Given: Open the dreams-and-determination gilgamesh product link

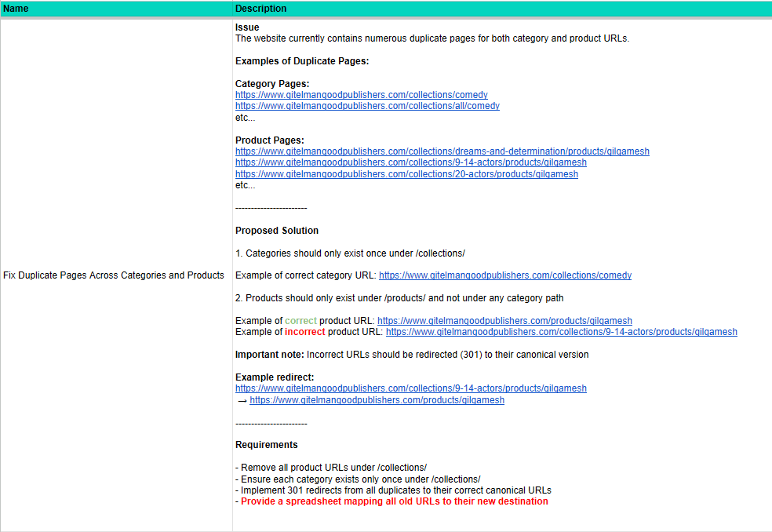Looking at the screenshot, I should pyautogui.click(x=442, y=151).
